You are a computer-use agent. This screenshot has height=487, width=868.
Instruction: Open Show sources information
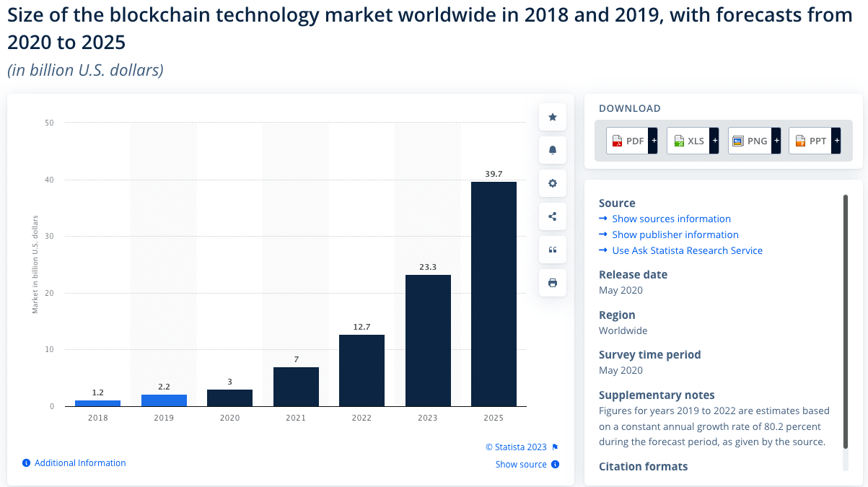pos(670,219)
